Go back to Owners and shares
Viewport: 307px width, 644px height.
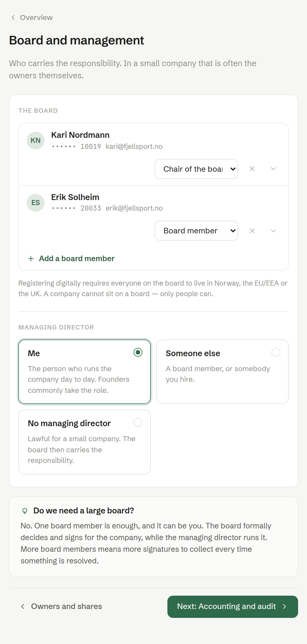(x=61, y=606)
